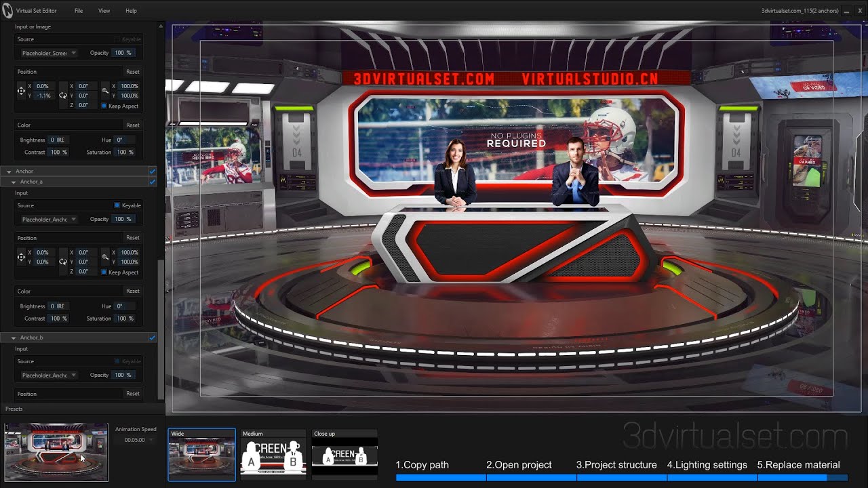Click the position move icon in Input or Image section
This screenshot has height=488, width=868.
click(x=21, y=91)
